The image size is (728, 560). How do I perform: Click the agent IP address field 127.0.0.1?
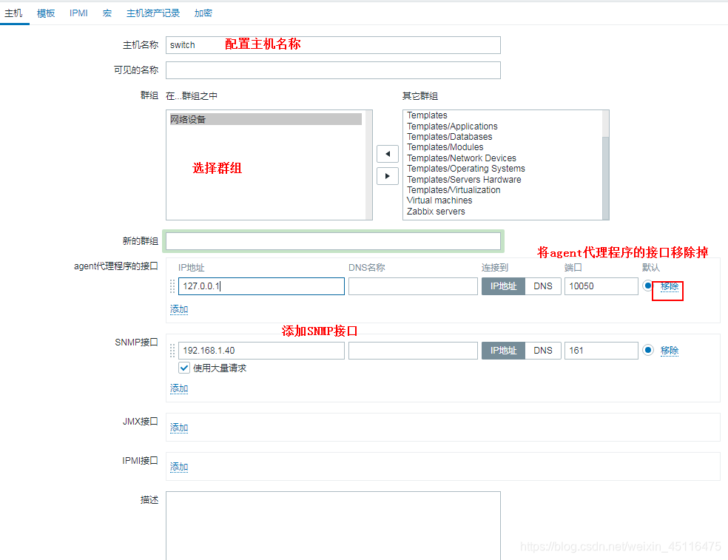tap(261, 286)
